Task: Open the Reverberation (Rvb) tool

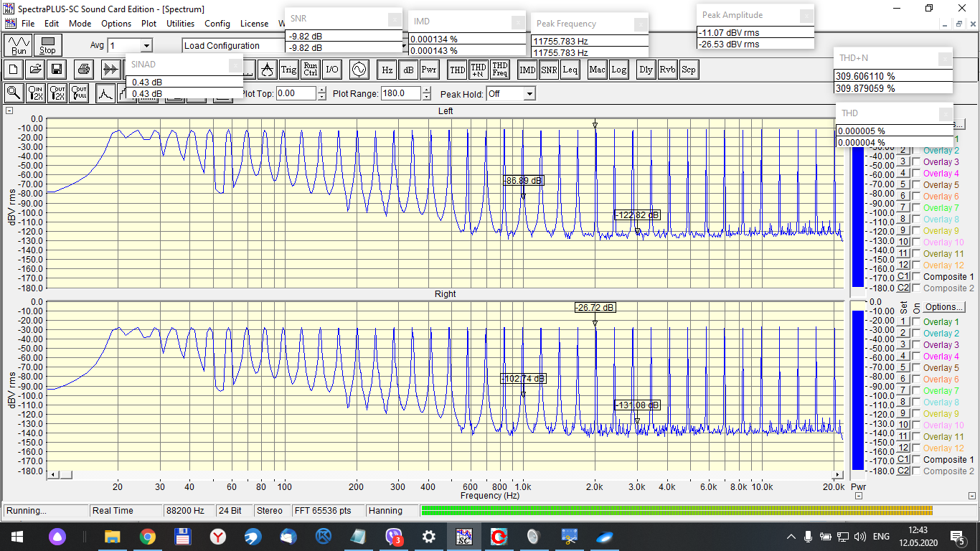Action: pyautogui.click(x=666, y=70)
